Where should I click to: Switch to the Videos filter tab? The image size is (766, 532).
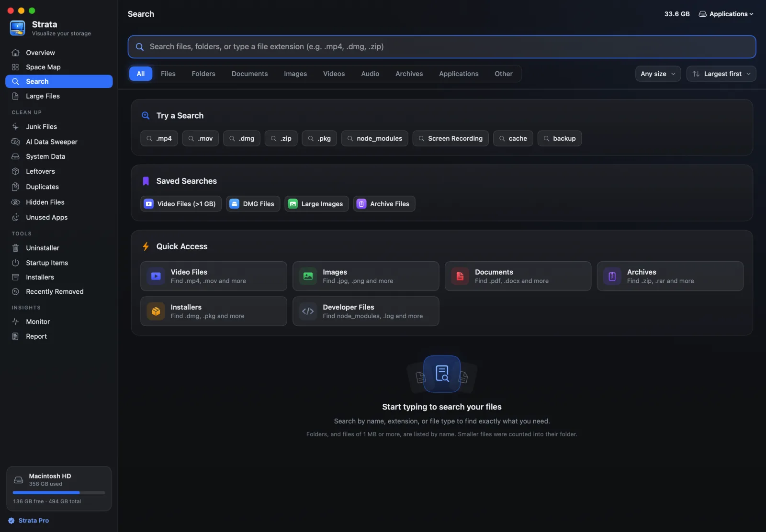(334, 74)
